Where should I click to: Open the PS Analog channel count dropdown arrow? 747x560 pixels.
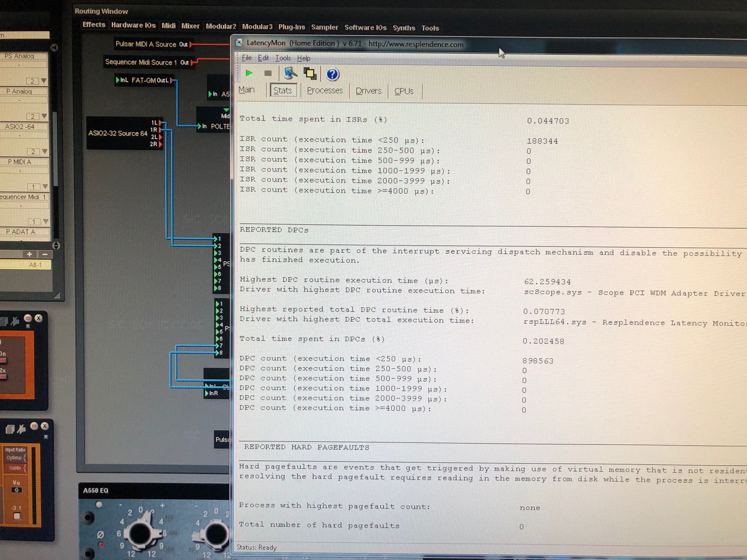(44, 80)
